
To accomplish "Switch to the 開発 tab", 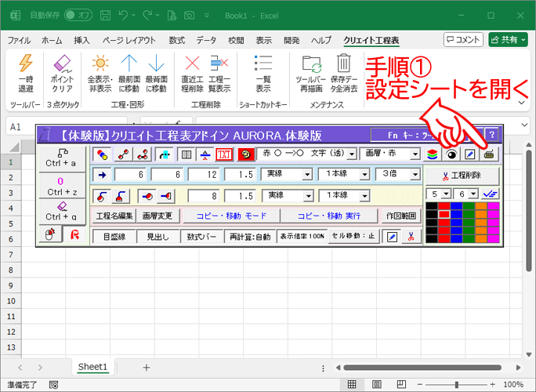I will 292,40.
